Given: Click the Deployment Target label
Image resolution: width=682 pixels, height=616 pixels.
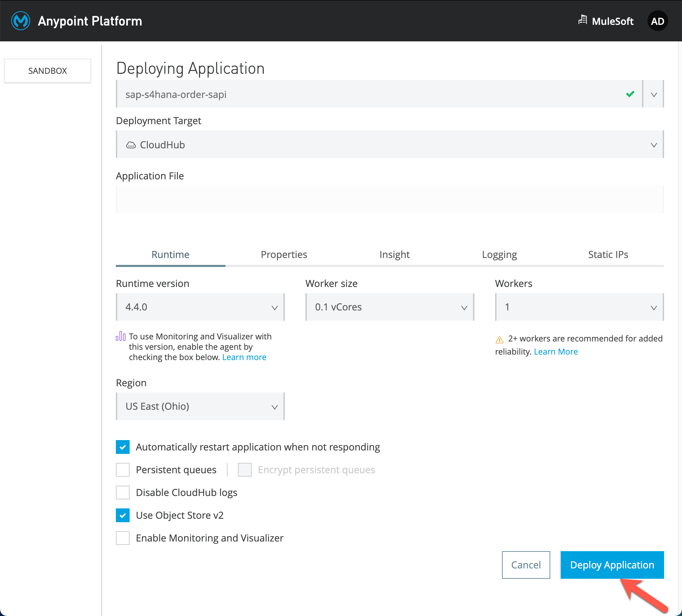Looking at the screenshot, I should point(159,121).
